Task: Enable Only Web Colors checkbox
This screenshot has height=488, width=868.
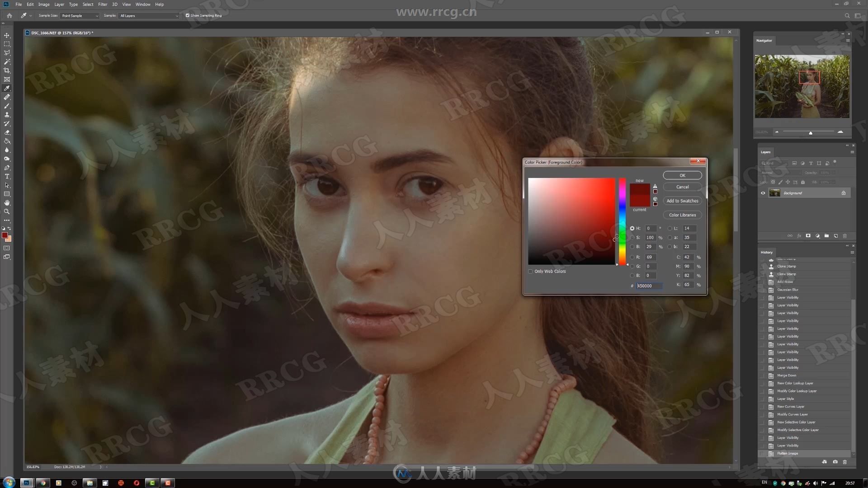Action: (530, 272)
